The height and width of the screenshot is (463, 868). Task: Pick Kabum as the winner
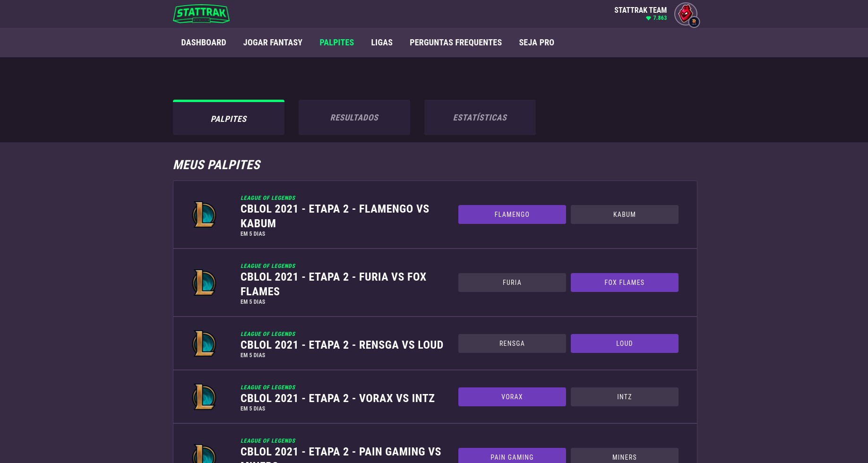pos(625,214)
